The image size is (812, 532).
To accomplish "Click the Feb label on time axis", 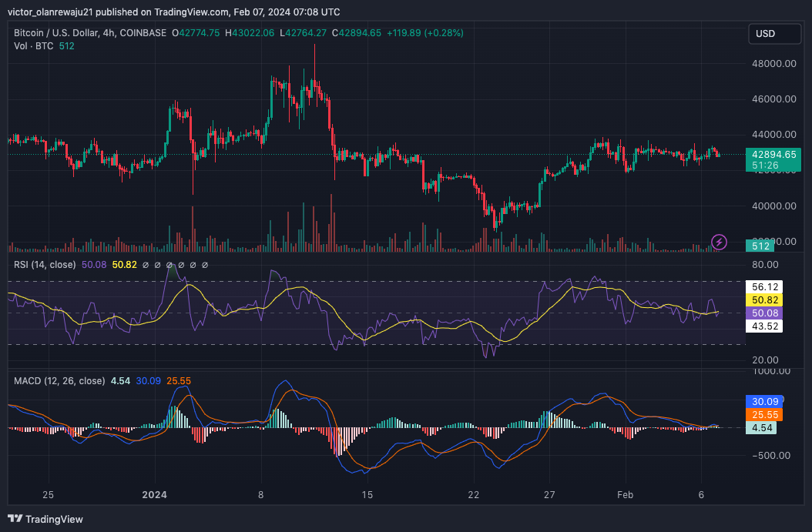I will coord(627,494).
